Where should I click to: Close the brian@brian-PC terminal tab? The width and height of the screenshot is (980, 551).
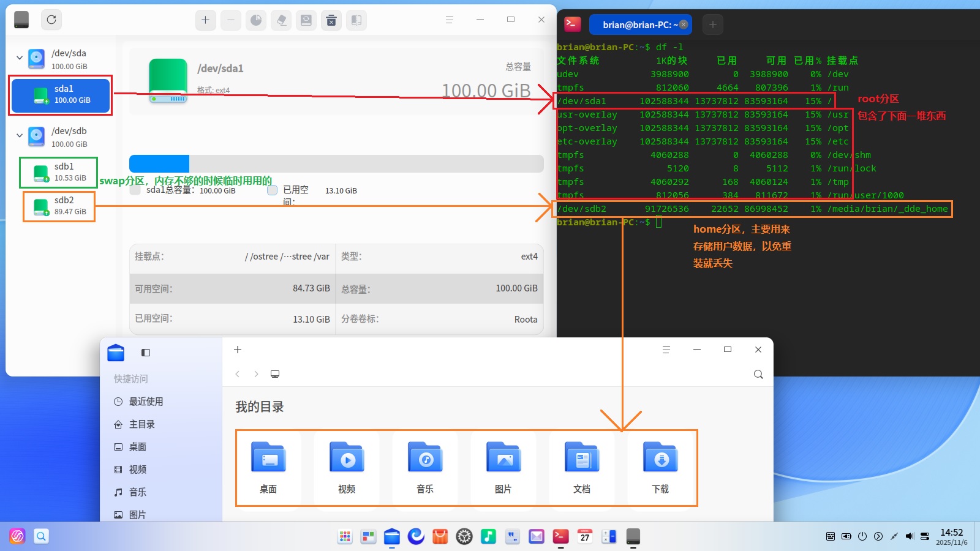tap(684, 24)
